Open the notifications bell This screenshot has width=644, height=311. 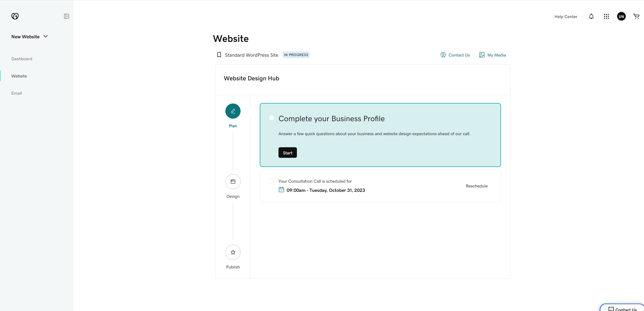pyautogui.click(x=591, y=17)
